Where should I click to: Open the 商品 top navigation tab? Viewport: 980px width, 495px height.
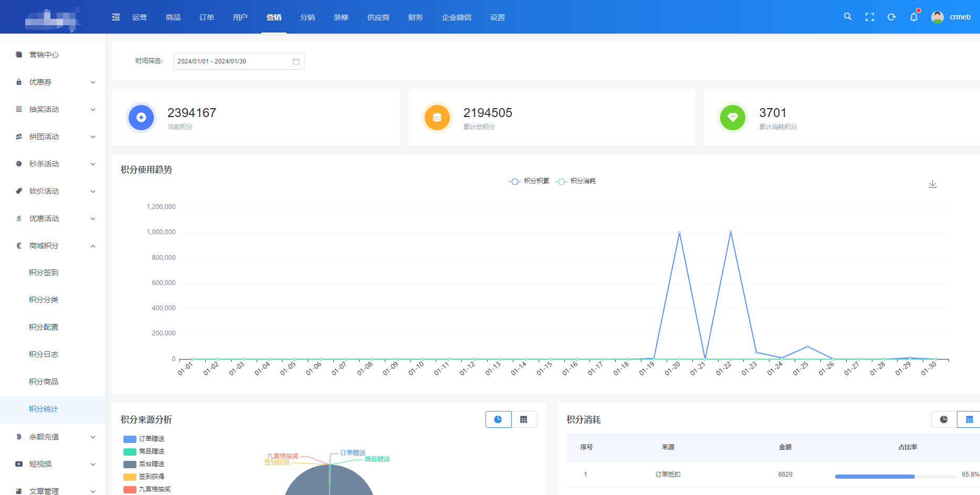[x=173, y=17]
